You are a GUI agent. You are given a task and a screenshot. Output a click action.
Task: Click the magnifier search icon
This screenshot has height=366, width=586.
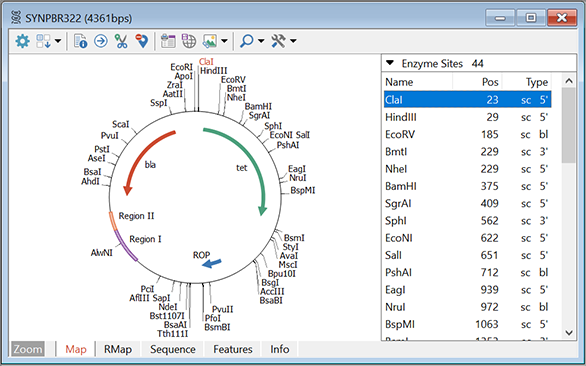247,41
